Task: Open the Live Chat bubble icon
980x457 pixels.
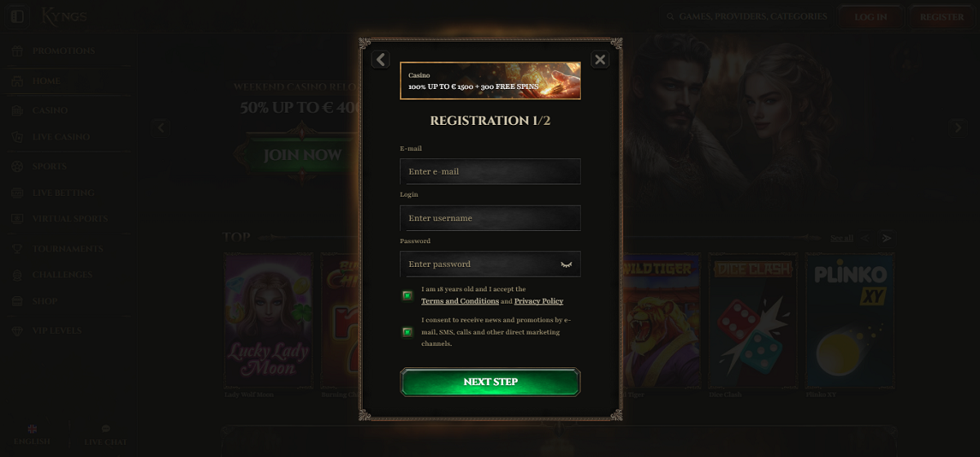Action: [x=105, y=428]
